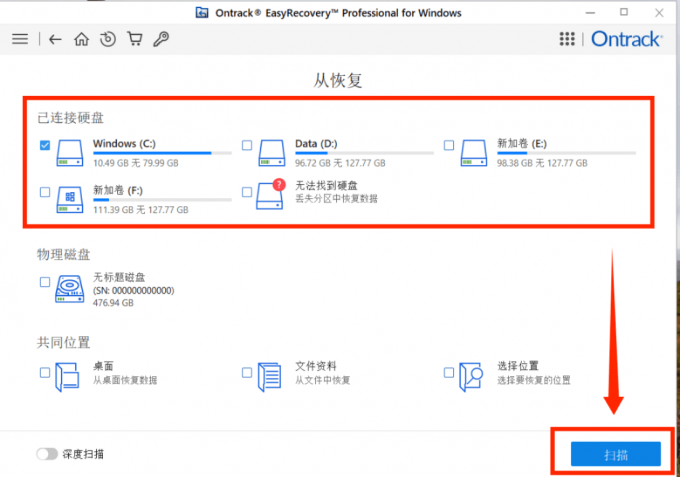
Task: Click the 无法找到硬盘 label
Action: click(326, 186)
